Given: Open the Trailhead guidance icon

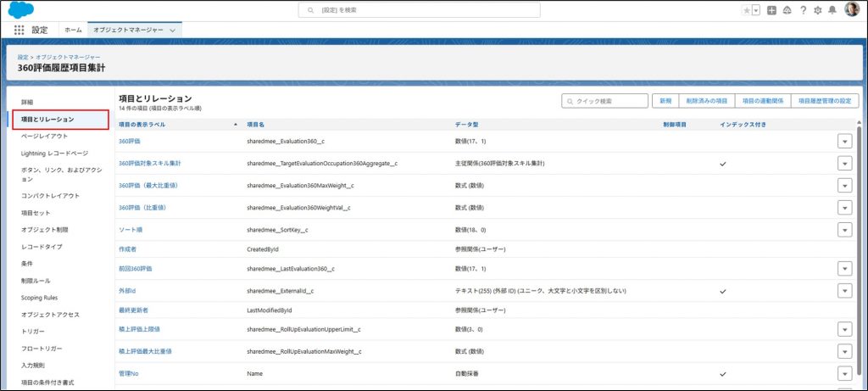Looking at the screenshot, I should 787,10.
